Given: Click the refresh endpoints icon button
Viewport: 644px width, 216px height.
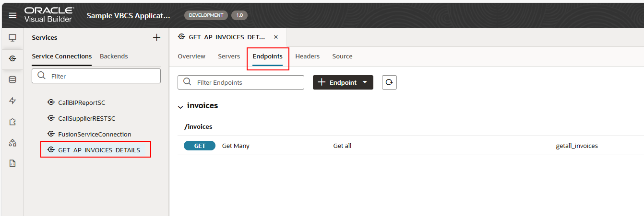Looking at the screenshot, I should pos(389,82).
